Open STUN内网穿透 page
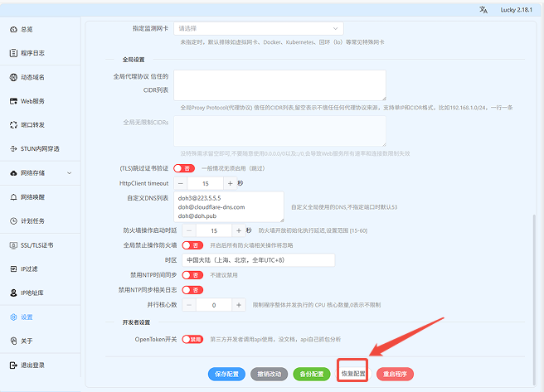Viewport: 544px width, 392px height. point(38,149)
